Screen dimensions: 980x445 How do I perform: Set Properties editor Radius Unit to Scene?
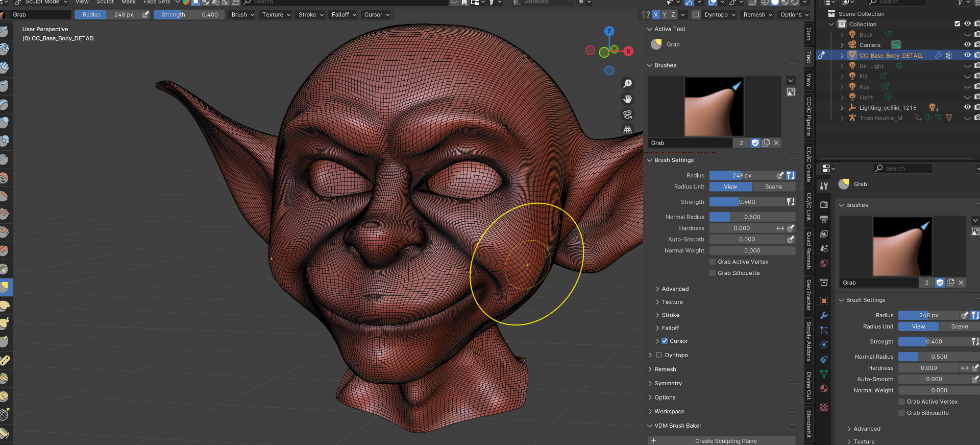coord(960,326)
